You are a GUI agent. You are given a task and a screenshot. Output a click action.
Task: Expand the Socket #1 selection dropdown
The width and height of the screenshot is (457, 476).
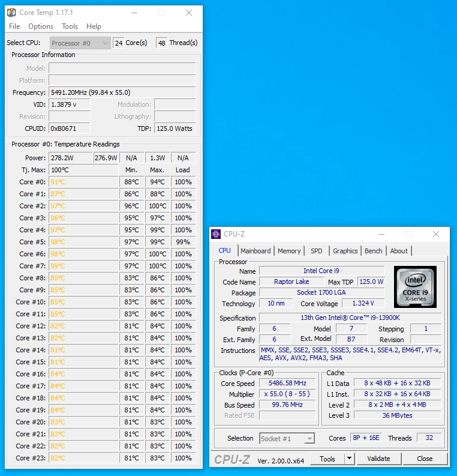[x=287, y=438]
